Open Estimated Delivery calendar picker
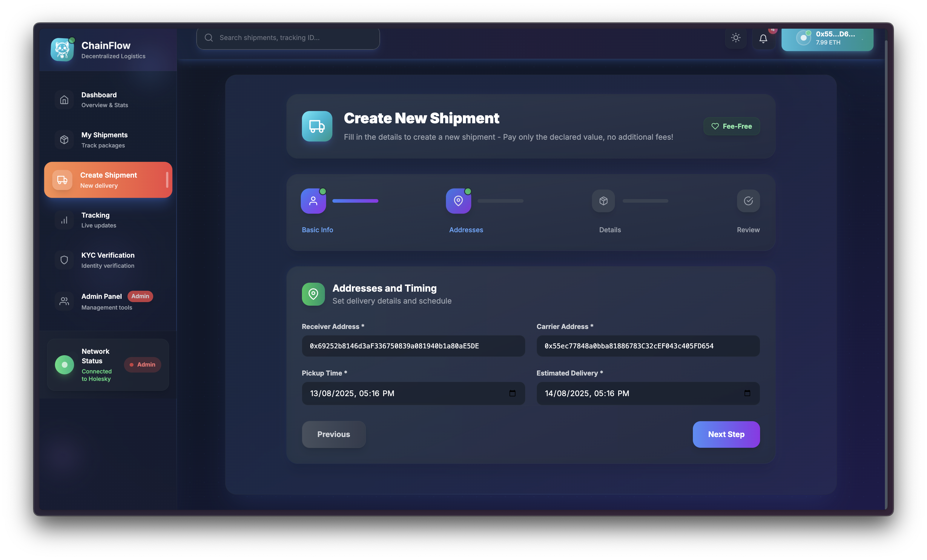Viewport: 927px width, 560px height. click(747, 393)
